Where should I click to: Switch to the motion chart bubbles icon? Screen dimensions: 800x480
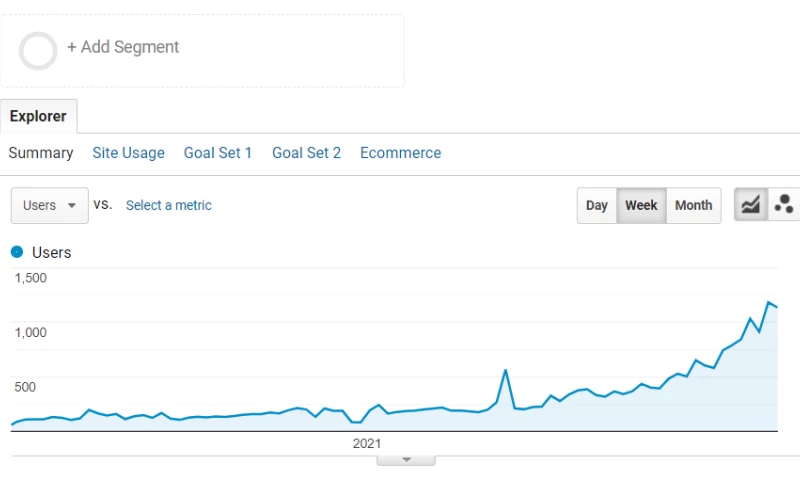point(784,205)
